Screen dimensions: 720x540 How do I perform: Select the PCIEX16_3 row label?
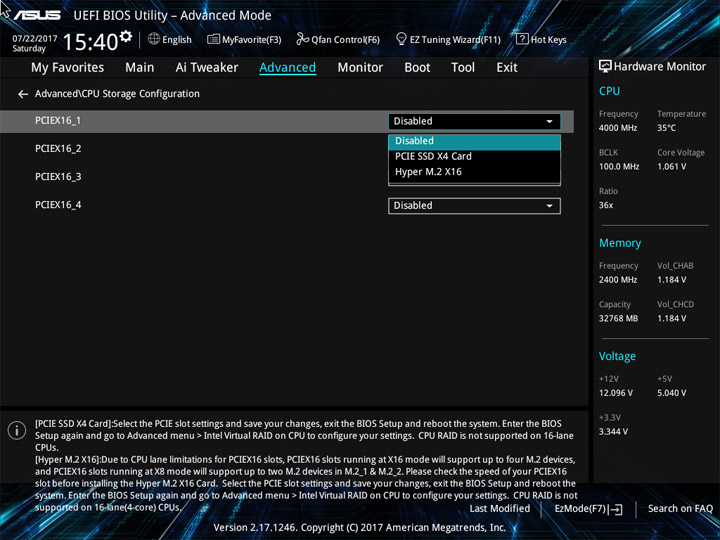[x=58, y=177]
